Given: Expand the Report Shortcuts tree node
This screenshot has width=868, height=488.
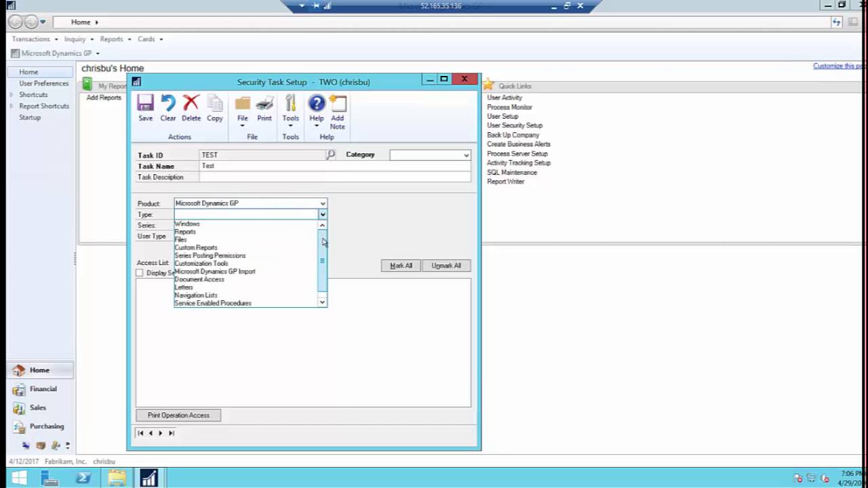Looking at the screenshot, I should (11, 106).
